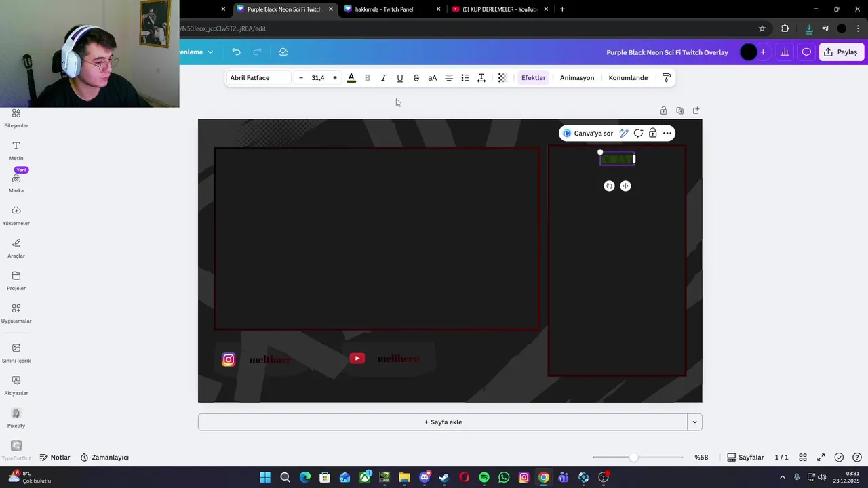Screen dimensions: 868x488
Task: Click Canva'ya sor assistant button
Action: point(588,134)
